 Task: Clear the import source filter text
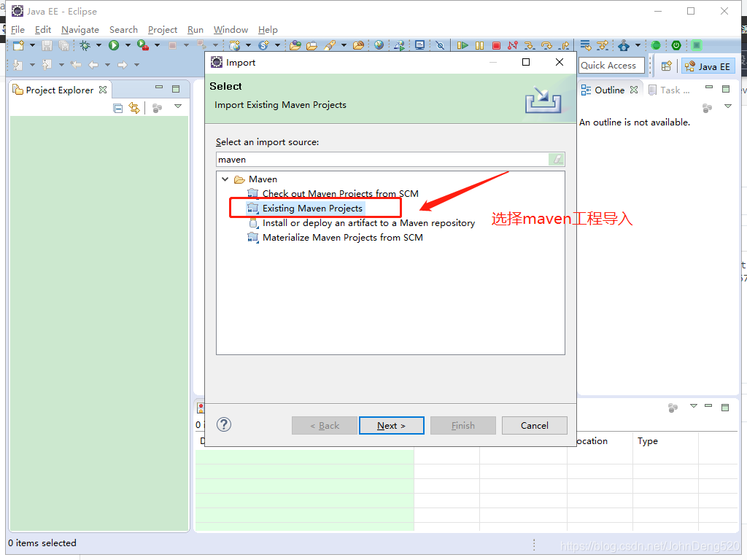(556, 159)
